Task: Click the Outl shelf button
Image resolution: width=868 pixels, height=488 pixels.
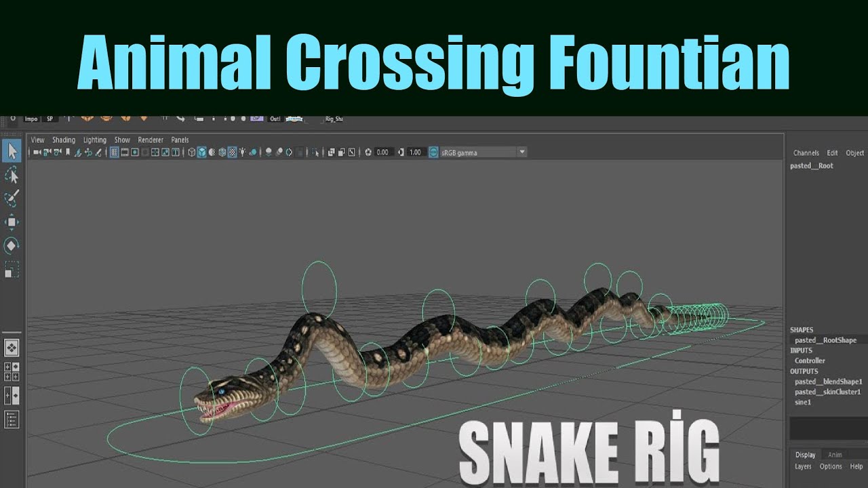Action: pyautogui.click(x=275, y=119)
